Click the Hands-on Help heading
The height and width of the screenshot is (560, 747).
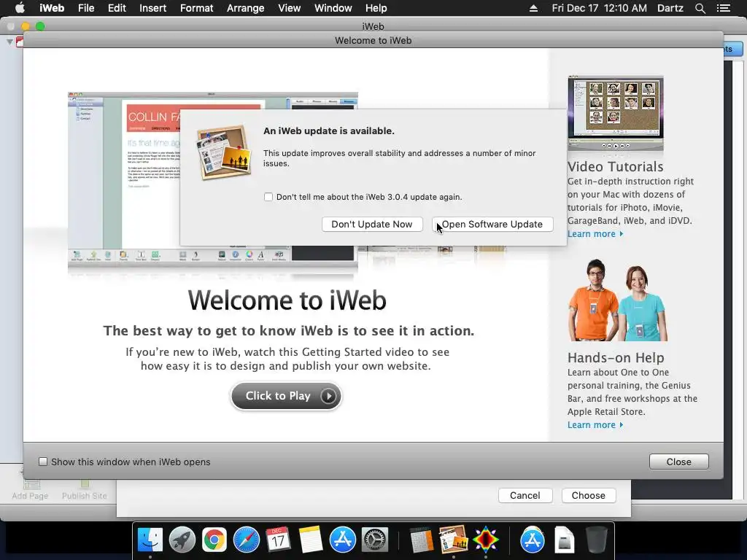tap(616, 357)
